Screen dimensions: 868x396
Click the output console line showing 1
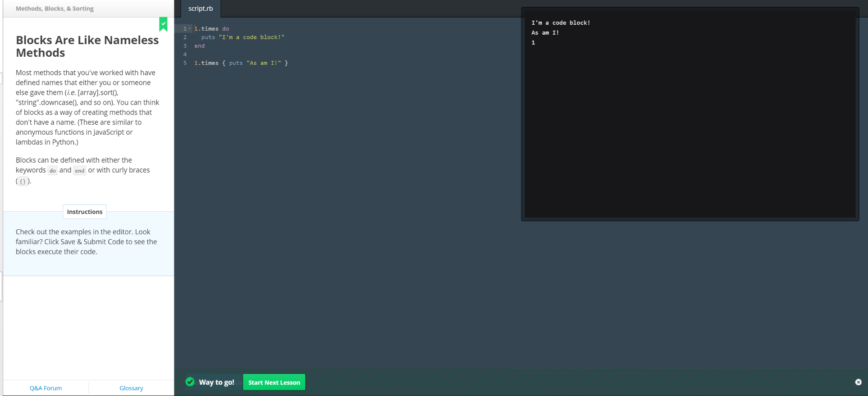(533, 43)
